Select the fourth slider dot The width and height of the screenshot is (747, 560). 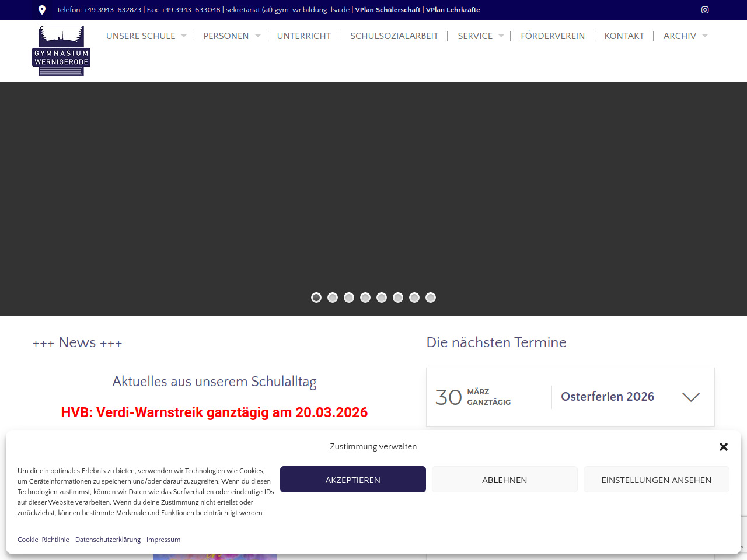[x=365, y=297]
